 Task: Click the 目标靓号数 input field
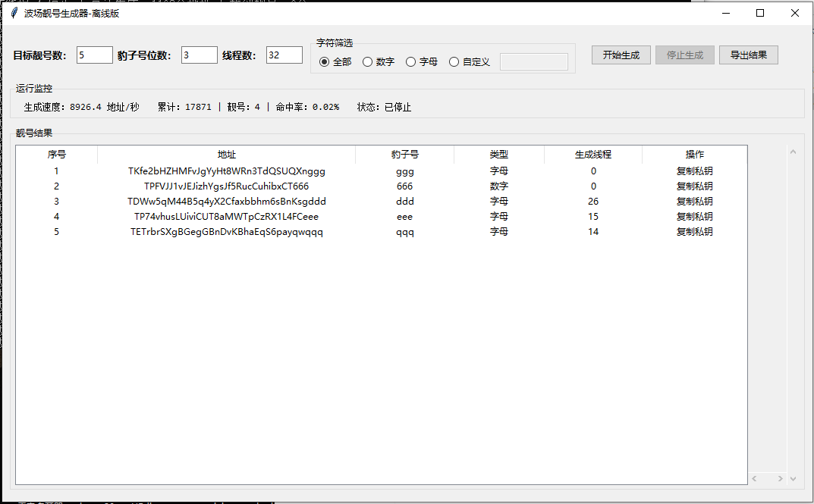[94, 55]
